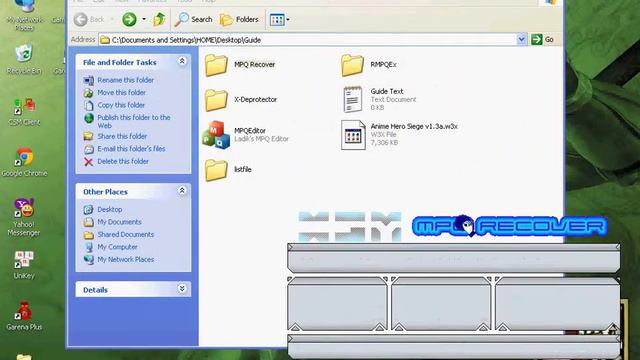Select the MPQEditor application icon
Viewport: 640px width, 360px height.
click(216, 135)
